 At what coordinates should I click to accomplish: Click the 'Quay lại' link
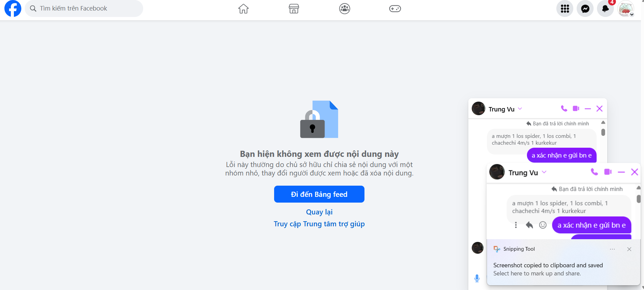319,212
